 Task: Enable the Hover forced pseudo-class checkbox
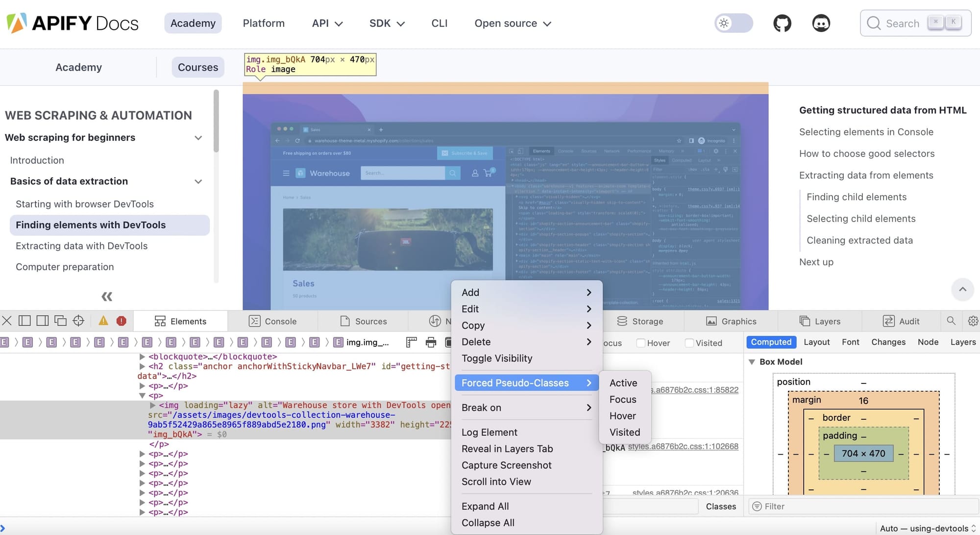click(641, 342)
